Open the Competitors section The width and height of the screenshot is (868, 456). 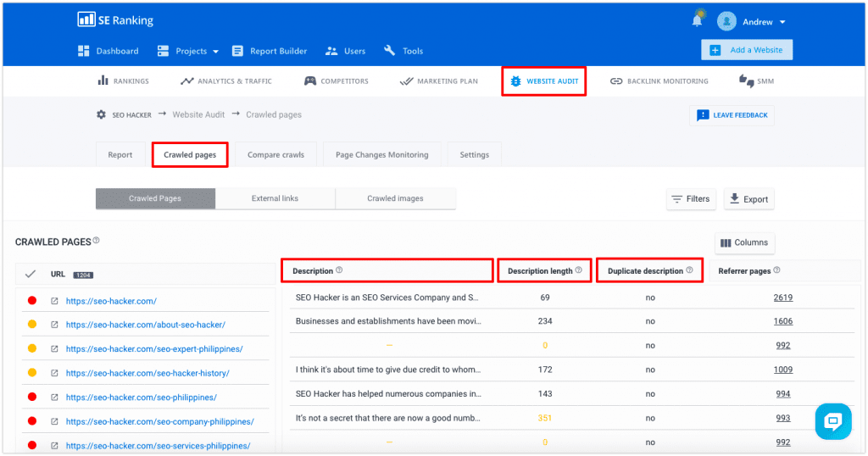click(336, 81)
